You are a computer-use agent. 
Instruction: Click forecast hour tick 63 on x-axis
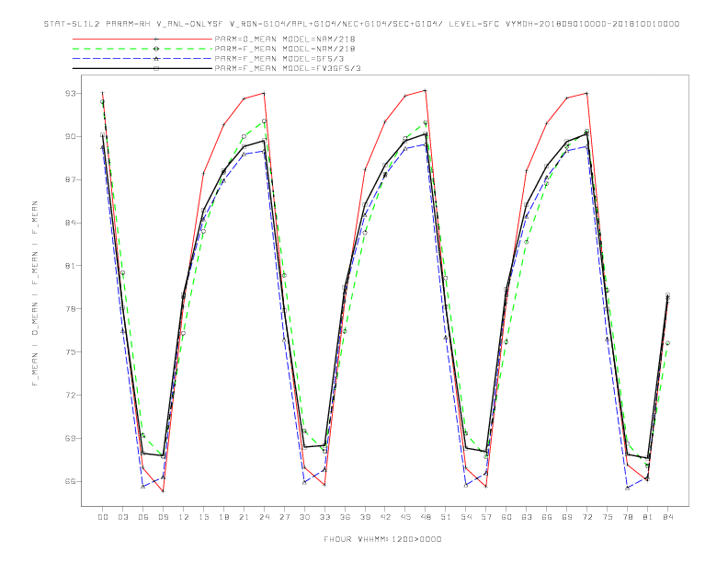527,517
